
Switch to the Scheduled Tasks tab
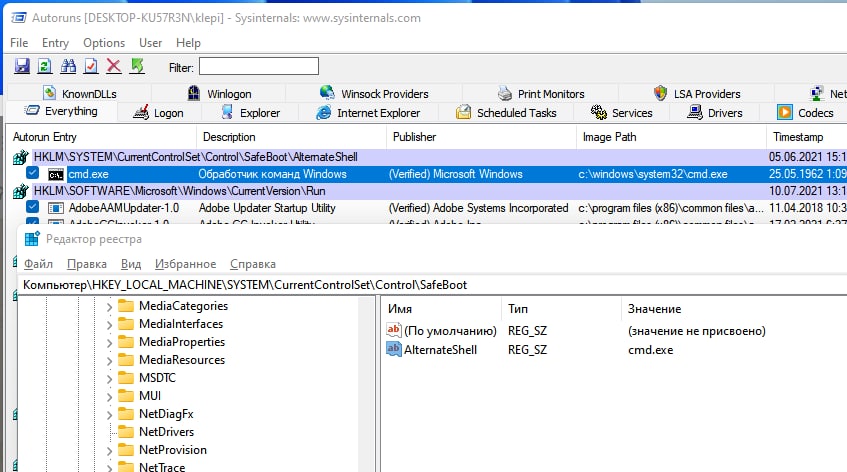(x=506, y=113)
